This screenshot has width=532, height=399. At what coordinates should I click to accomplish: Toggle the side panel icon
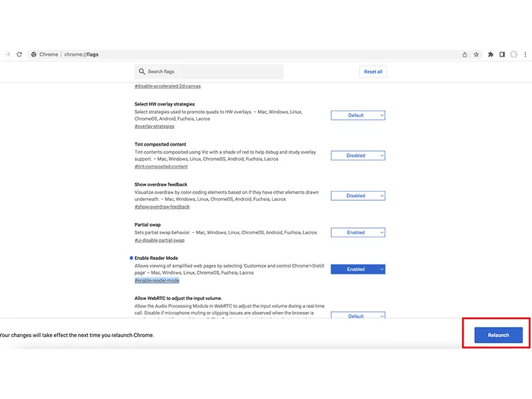pos(502,55)
